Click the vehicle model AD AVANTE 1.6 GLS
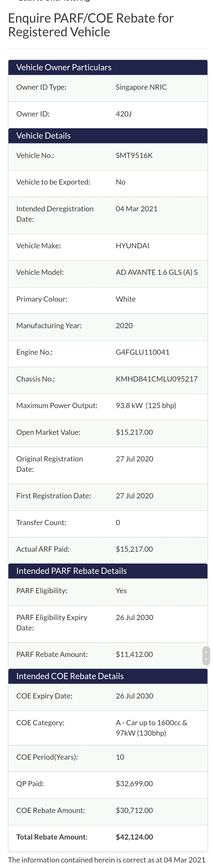The height and width of the screenshot is (868, 213). [156, 272]
